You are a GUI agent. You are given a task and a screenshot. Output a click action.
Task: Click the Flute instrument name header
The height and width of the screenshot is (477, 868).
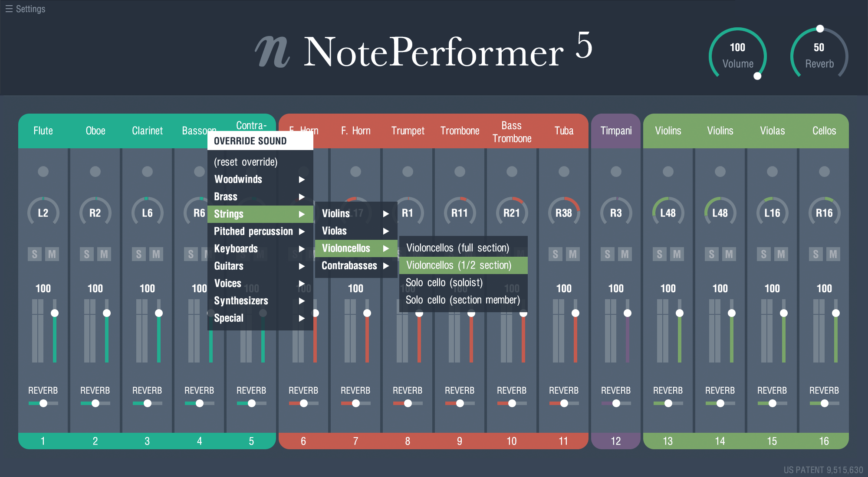click(x=43, y=131)
